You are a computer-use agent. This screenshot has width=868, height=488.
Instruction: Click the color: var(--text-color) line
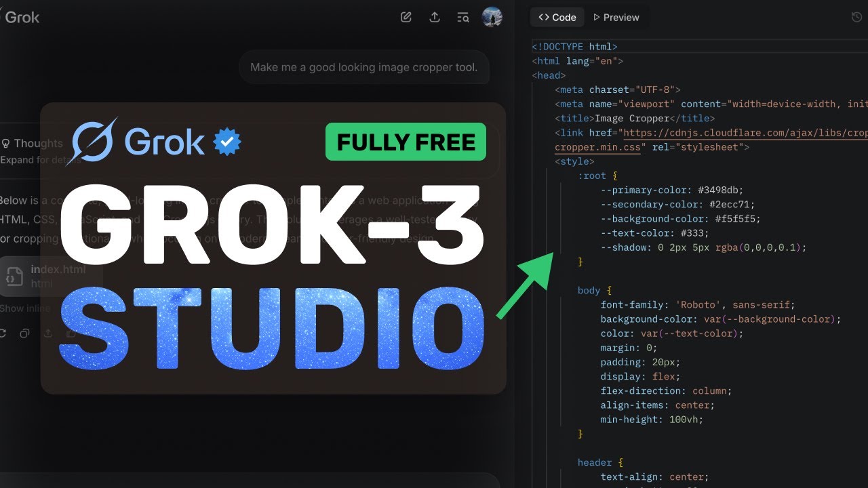672,333
